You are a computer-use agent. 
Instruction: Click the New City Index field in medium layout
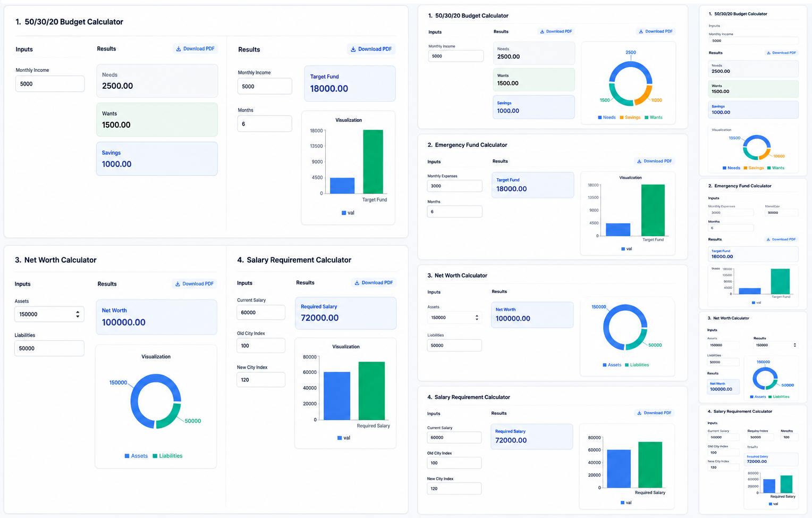(x=454, y=489)
